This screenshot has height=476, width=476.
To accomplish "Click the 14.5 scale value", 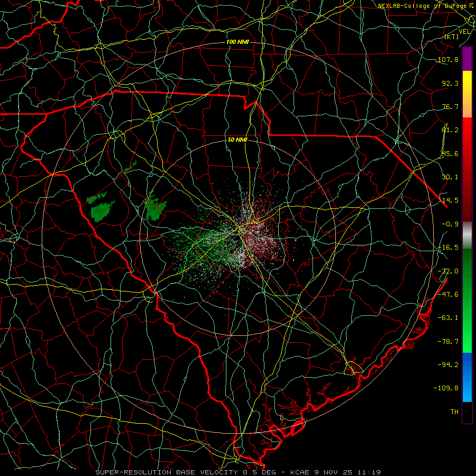I will (450, 200).
